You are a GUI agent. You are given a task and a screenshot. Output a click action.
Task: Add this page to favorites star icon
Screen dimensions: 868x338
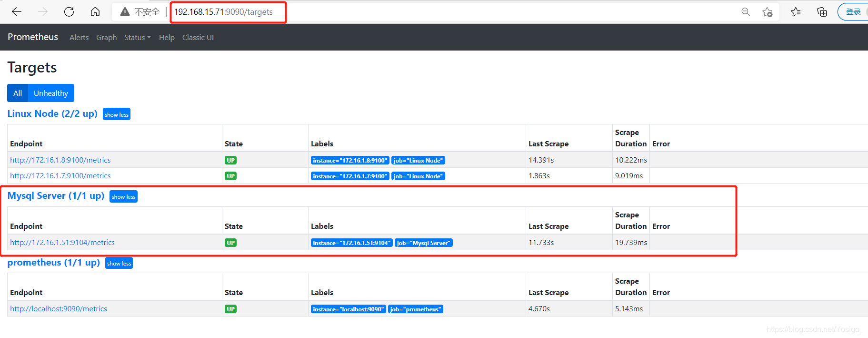(x=767, y=12)
